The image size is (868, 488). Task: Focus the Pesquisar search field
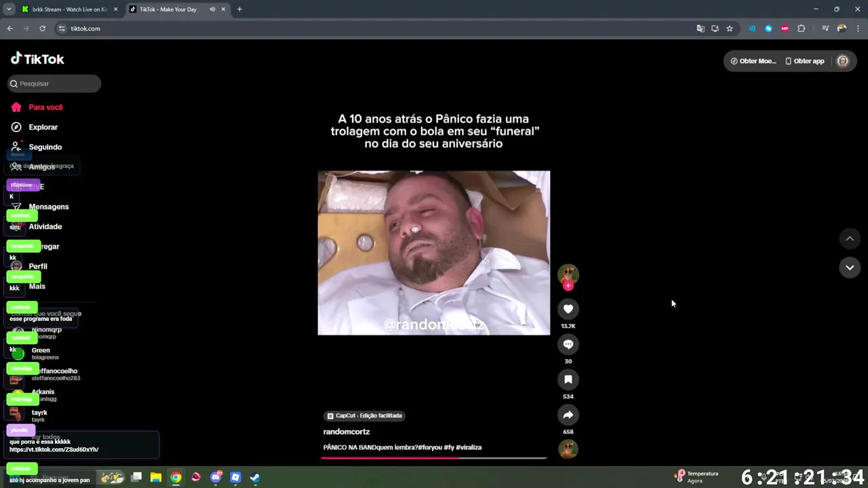(x=55, y=83)
